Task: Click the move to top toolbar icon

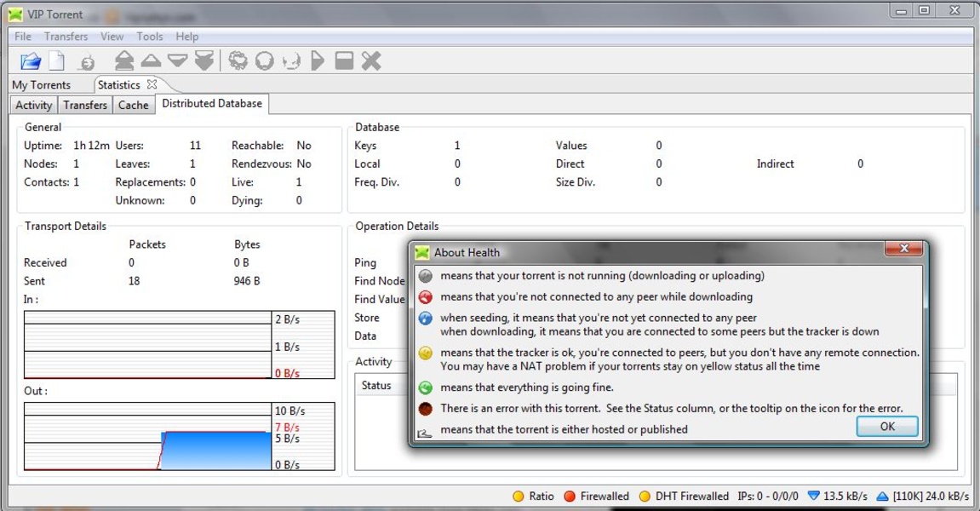Action: point(124,60)
